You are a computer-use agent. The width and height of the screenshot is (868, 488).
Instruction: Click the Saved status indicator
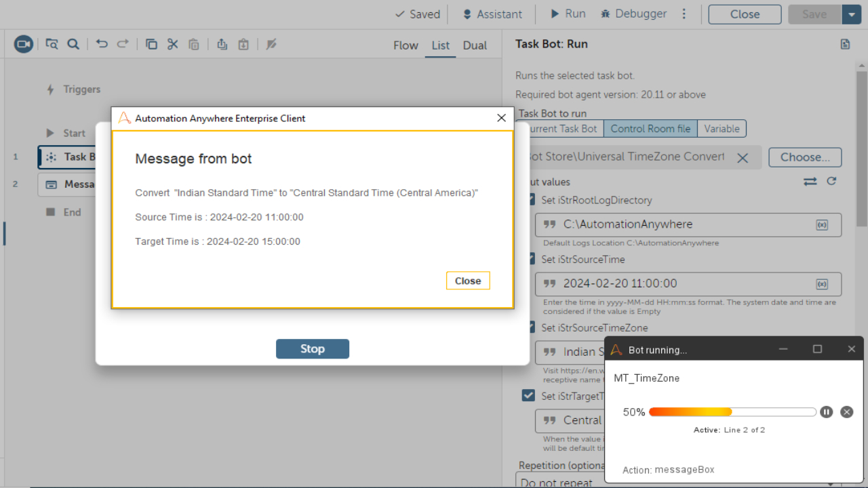click(x=418, y=14)
